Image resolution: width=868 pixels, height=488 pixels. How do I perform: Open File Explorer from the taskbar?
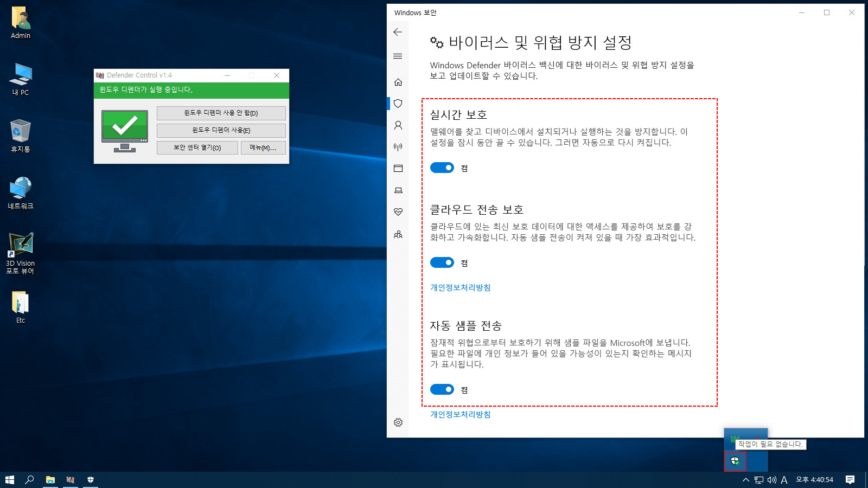click(50, 480)
